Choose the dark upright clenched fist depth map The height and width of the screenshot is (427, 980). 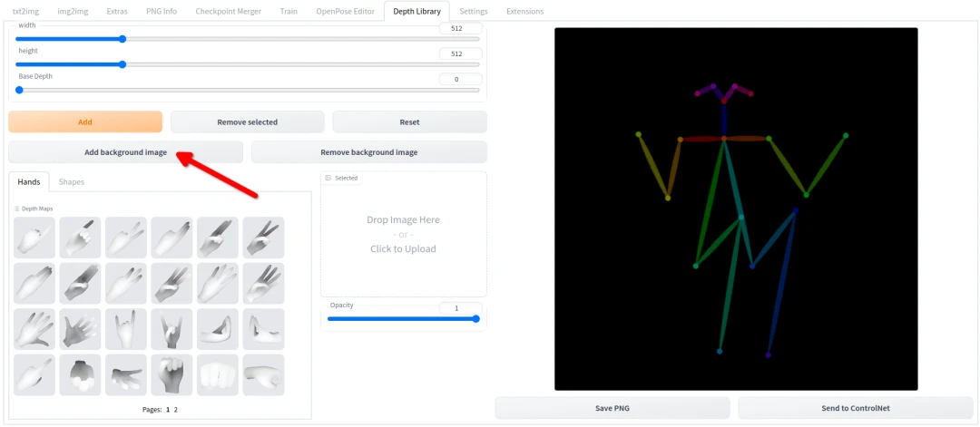[171, 374]
